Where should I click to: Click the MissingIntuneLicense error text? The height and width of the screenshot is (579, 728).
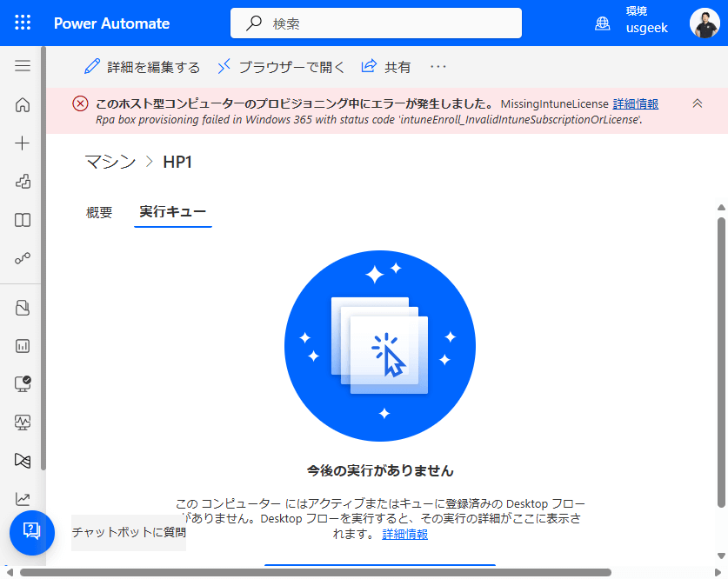[x=554, y=104]
